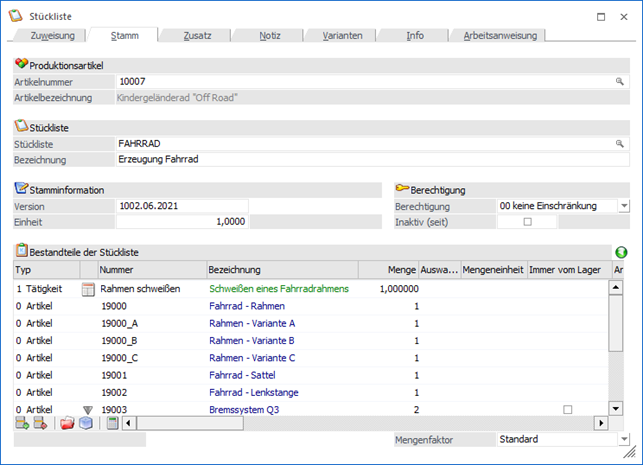The width and height of the screenshot is (643, 465).
Task: Click the search icon in Artikelnummer field
Action: point(620,82)
